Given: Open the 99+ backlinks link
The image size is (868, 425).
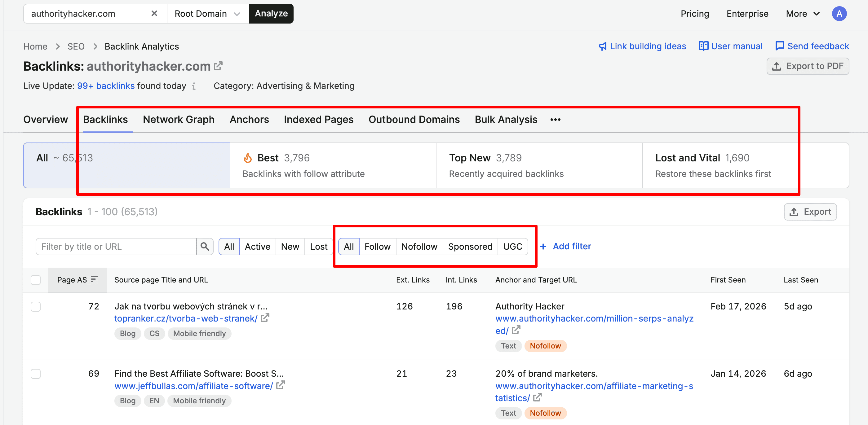Looking at the screenshot, I should click(106, 86).
